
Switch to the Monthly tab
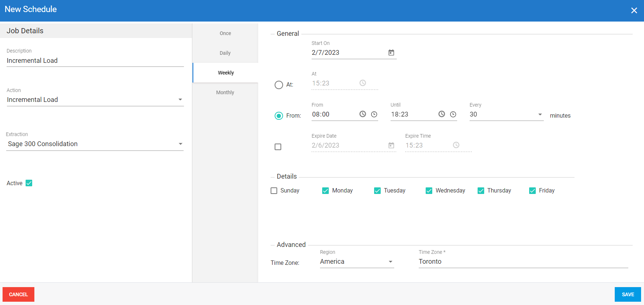point(225,92)
